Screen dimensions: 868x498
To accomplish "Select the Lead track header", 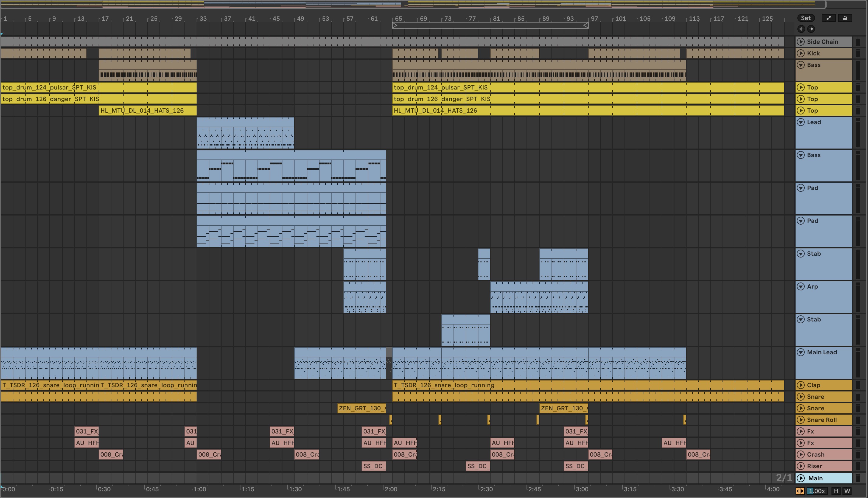I will (824, 133).
